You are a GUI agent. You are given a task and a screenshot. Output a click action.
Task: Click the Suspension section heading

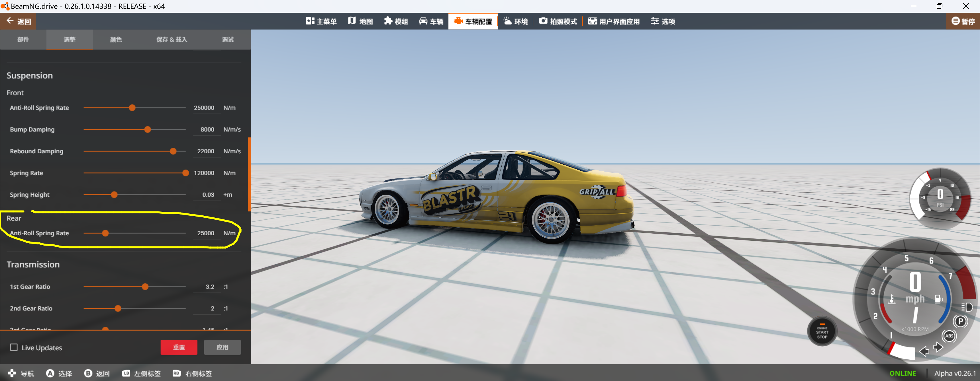click(30, 76)
